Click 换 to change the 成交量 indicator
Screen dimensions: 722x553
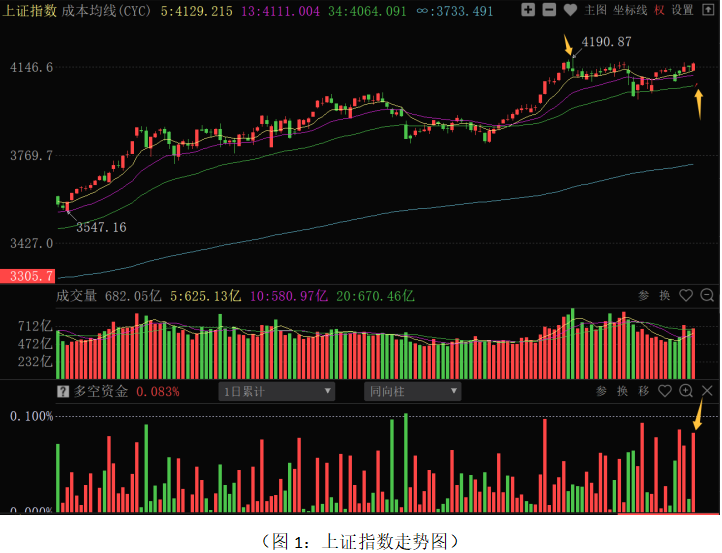click(x=665, y=295)
